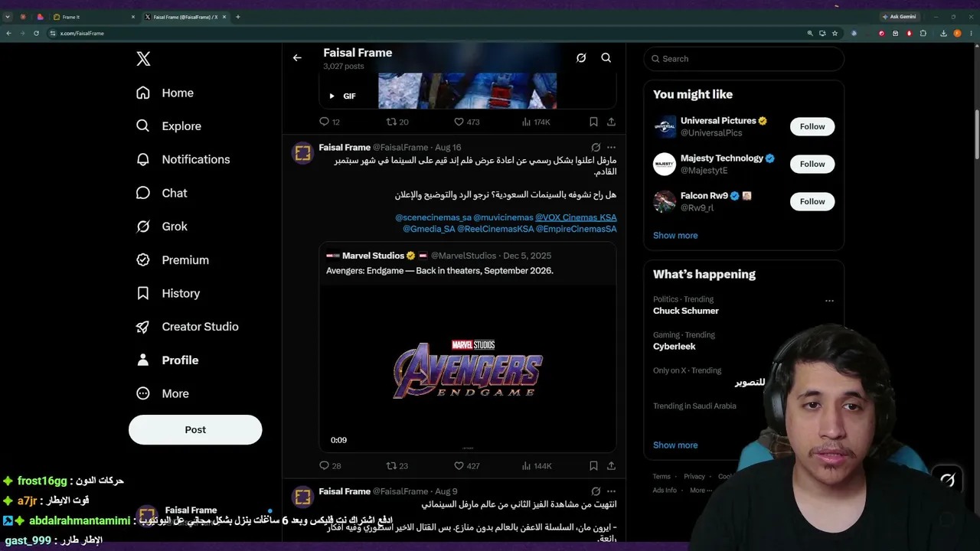Open Faisal Frame avatar on Aug 16 post
Screen dimensions: 980x551
(303, 152)
